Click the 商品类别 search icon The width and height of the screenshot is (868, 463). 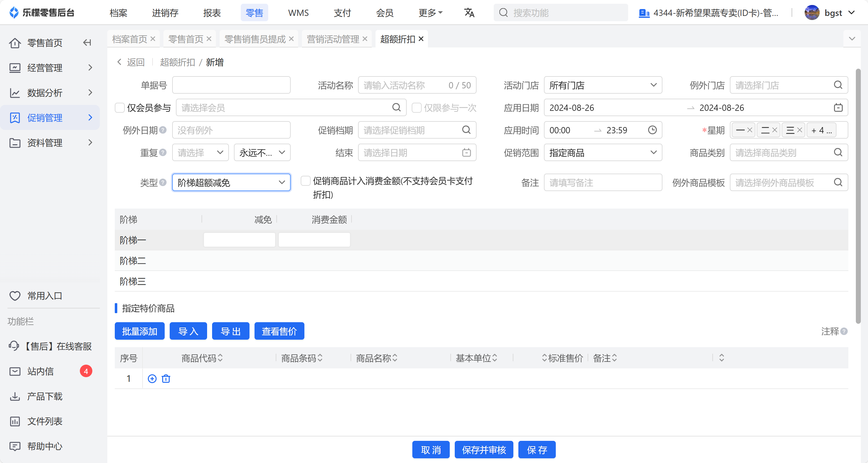pos(838,153)
